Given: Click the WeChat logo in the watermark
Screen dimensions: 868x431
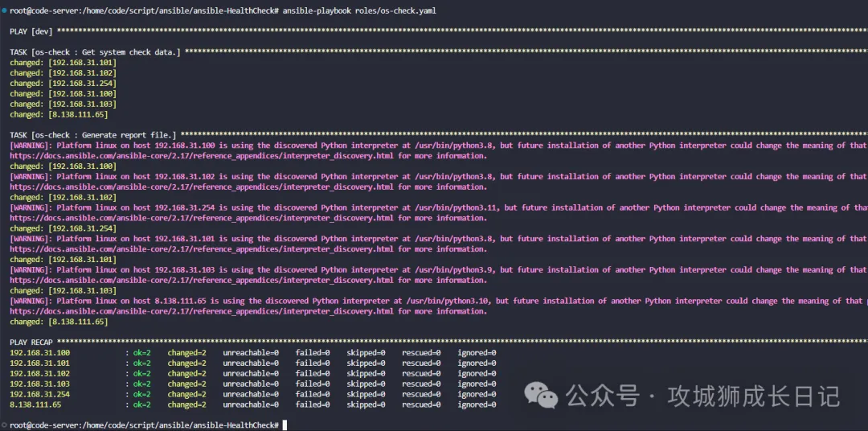Looking at the screenshot, I should (541, 395).
